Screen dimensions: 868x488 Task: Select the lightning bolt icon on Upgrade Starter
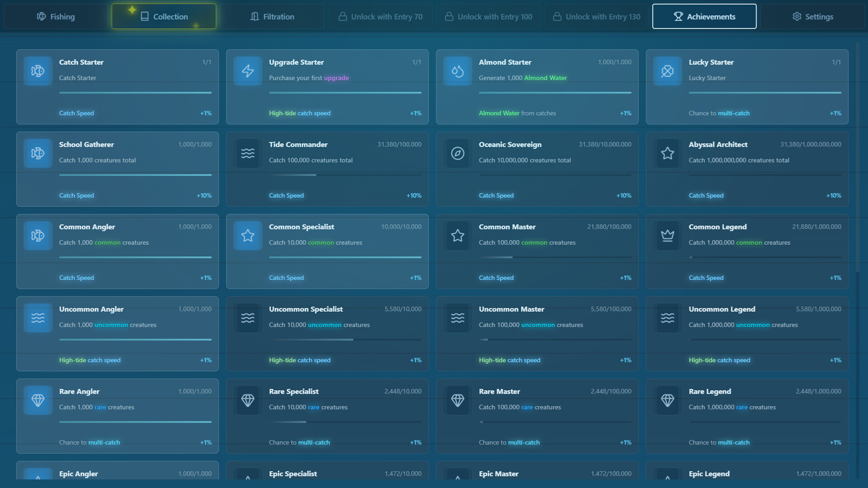pyautogui.click(x=247, y=71)
